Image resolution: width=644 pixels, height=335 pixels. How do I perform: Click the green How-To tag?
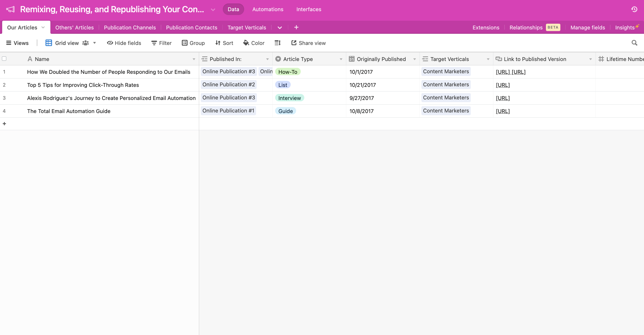pyautogui.click(x=288, y=72)
